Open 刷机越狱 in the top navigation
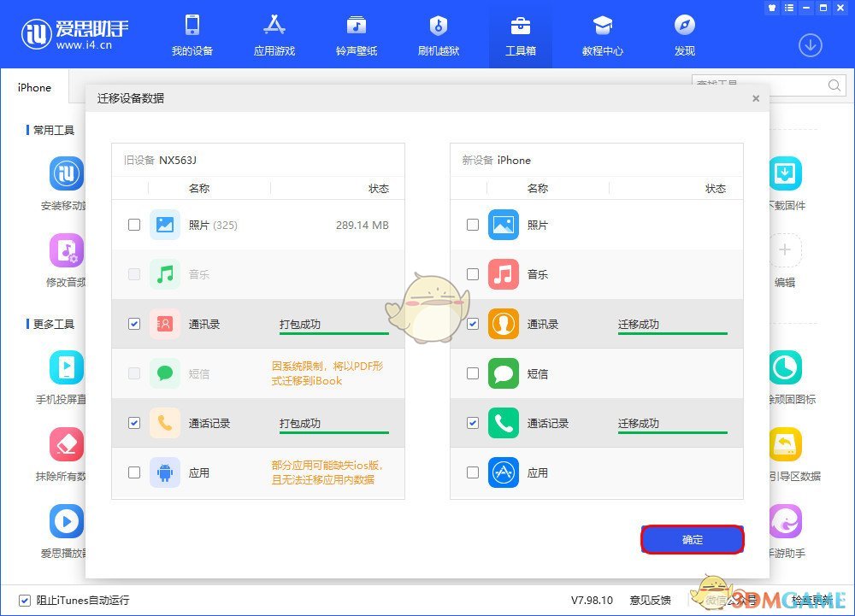The width and height of the screenshot is (855, 616). point(439,36)
